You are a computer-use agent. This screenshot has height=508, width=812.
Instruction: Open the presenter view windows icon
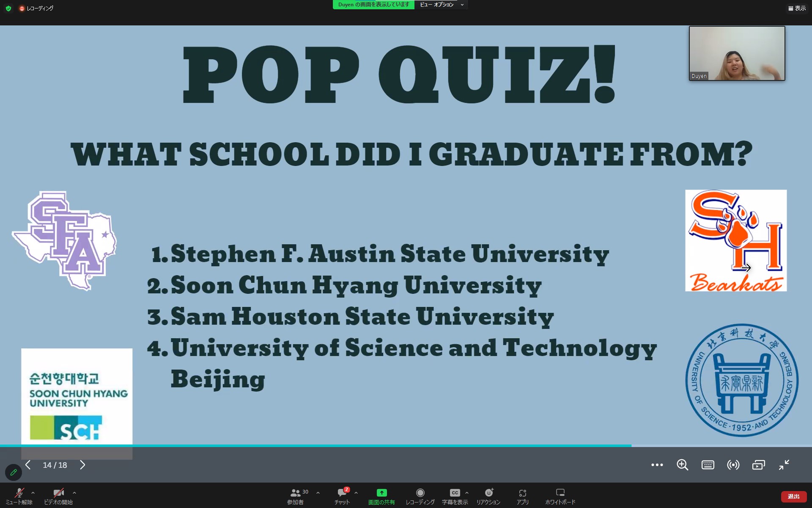click(x=759, y=465)
